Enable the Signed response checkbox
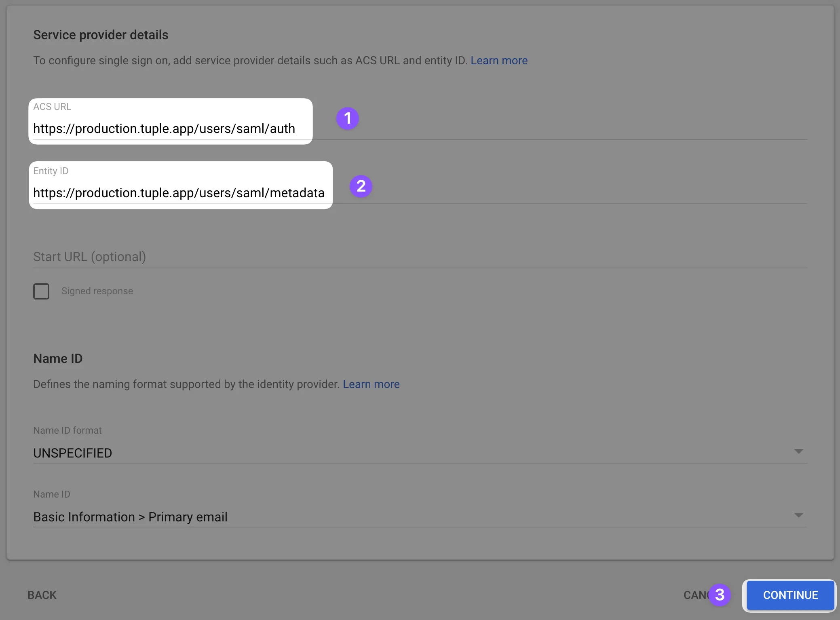Viewport: 840px width, 620px height. point(41,291)
